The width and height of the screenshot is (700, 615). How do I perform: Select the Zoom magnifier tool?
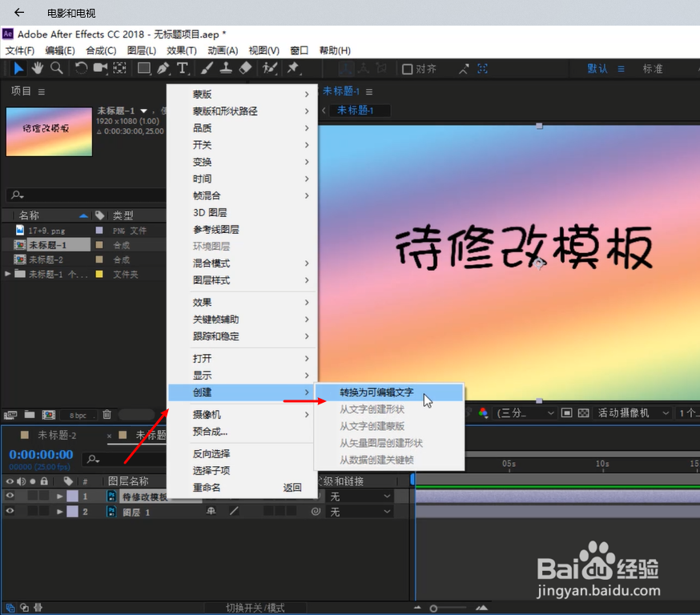(56, 68)
